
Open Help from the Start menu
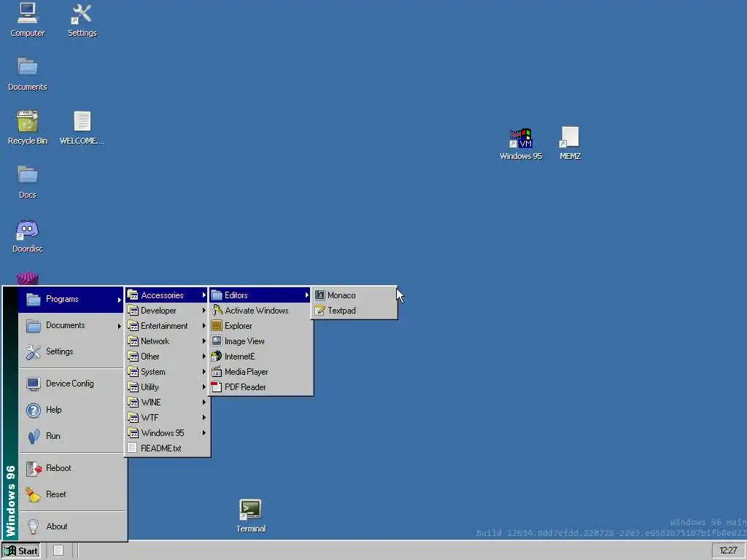point(71,410)
